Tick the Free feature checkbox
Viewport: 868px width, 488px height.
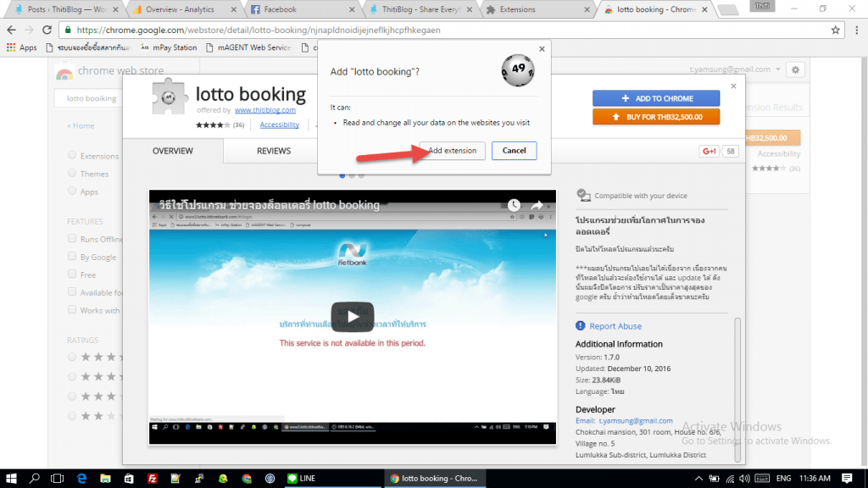click(x=72, y=274)
